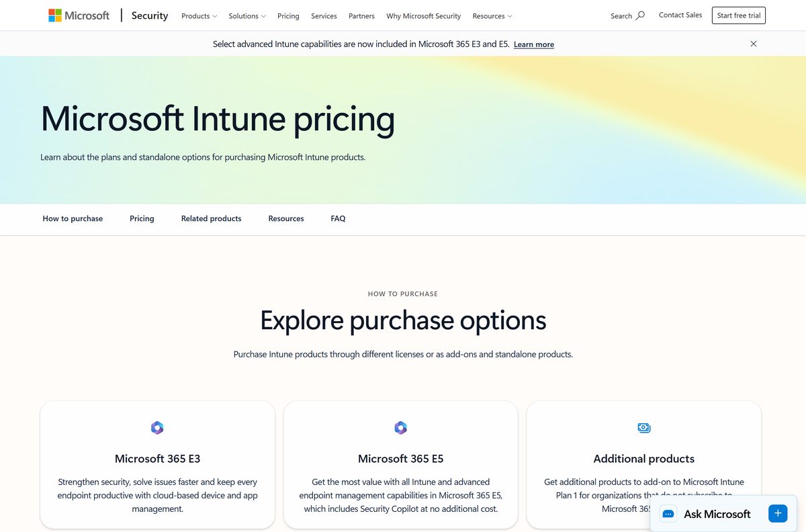Select the Microsoft 365 E3 card heading

coord(157,459)
